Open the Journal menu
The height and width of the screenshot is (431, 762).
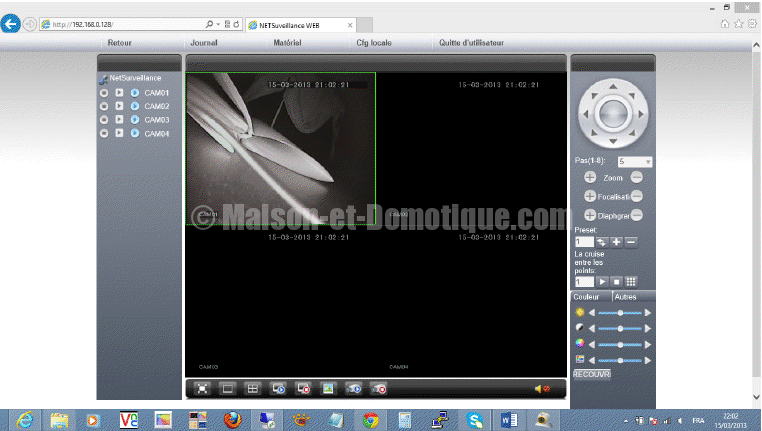[x=204, y=43]
